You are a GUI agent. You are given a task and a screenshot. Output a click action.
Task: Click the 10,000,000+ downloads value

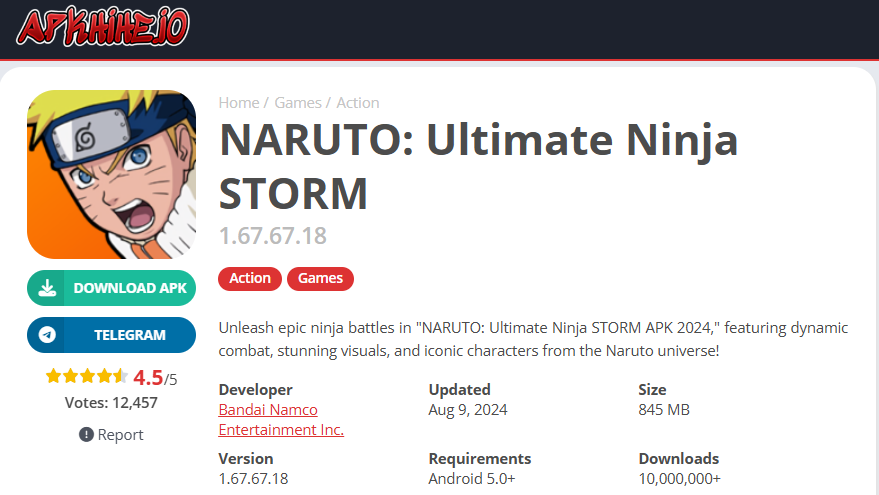tap(679, 479)
